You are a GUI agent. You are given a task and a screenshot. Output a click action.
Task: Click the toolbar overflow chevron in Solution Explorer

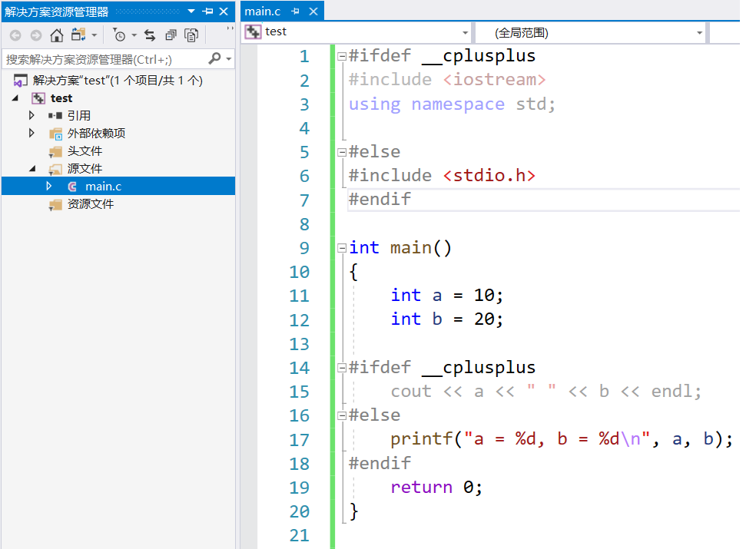point(229,28)
